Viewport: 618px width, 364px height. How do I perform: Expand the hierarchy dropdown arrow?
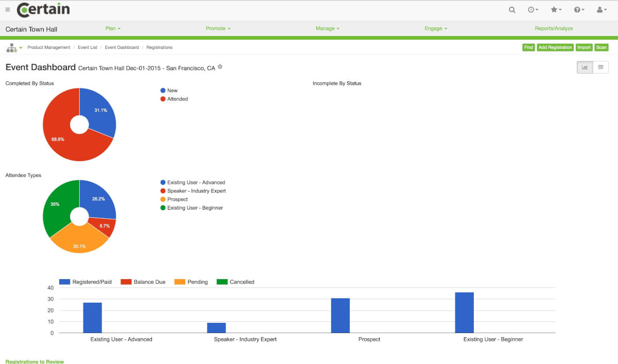point(21,48)
